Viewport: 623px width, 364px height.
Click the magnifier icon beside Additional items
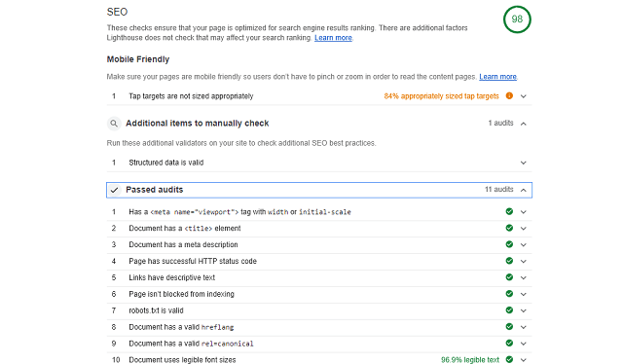(x=114, y=124)
